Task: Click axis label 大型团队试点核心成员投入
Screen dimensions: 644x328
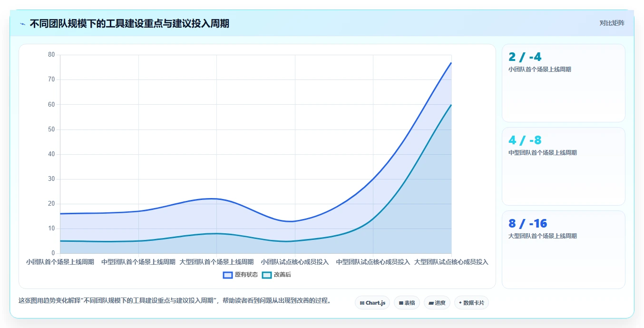Action: pyautogui.click(x=451, y=262)
